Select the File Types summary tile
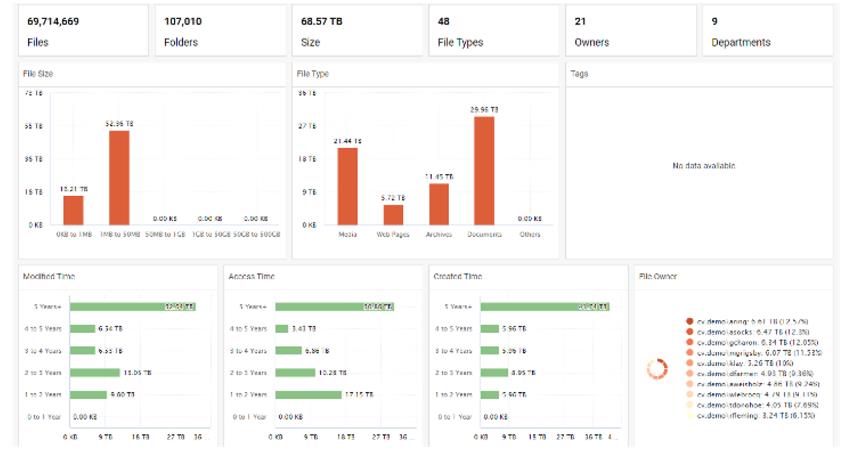This screenshot has height=460, width=852. click(492, 31)
